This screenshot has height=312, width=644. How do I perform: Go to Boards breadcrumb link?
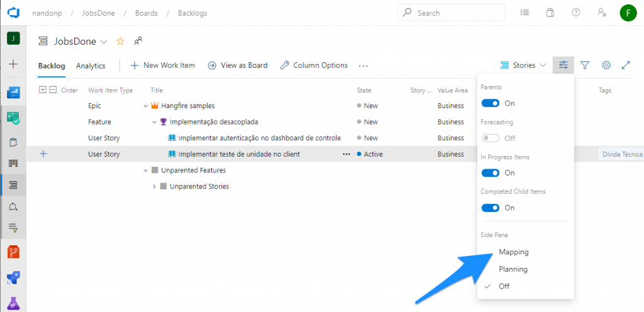pos(146,13)
